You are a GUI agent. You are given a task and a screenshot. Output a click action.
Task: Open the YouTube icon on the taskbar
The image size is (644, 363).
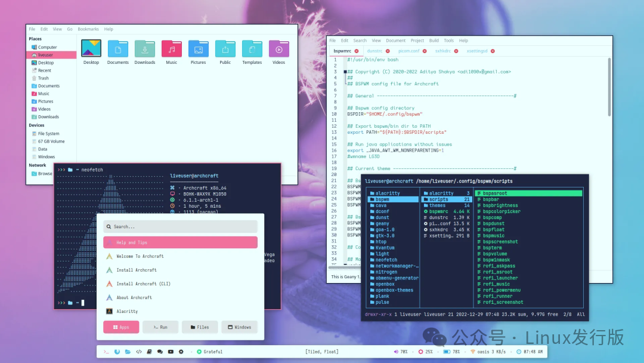click(x=171, y=352)
